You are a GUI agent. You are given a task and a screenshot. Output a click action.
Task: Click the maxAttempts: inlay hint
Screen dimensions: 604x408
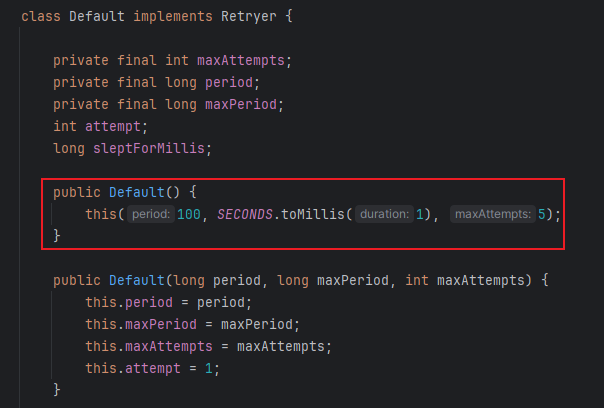(x=493, y=214)
